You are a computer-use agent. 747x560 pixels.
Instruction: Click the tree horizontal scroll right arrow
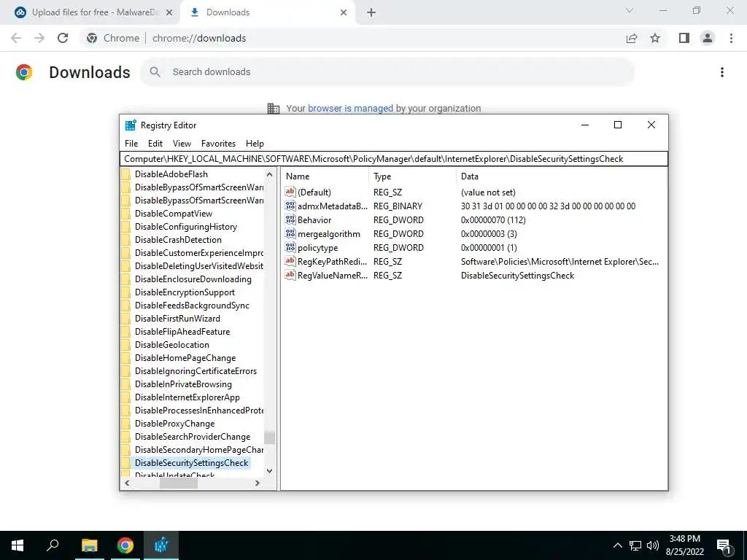click(x=258, y=483)
